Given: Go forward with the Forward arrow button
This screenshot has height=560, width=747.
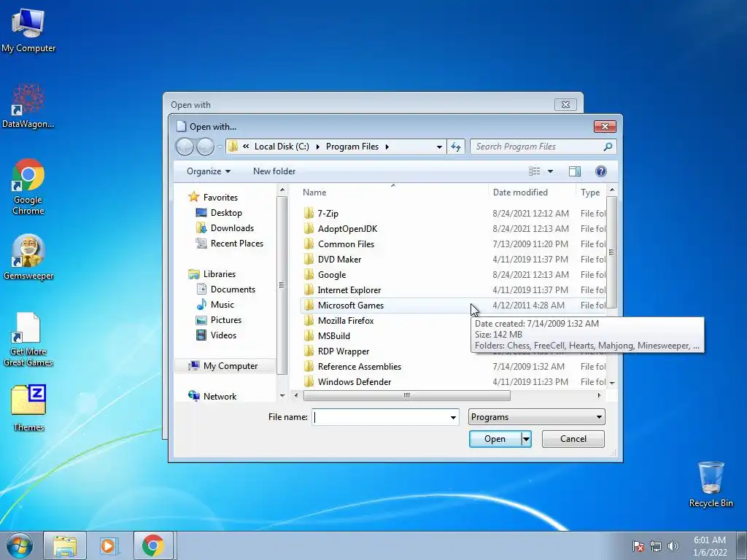Looking at the screenshot, I should [x=205, y=147].
